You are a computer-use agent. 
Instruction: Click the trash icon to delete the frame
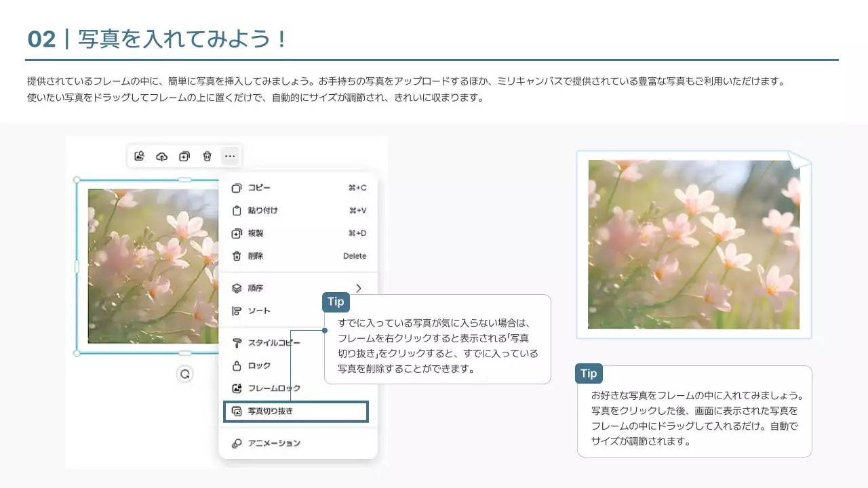pos(208,156)
